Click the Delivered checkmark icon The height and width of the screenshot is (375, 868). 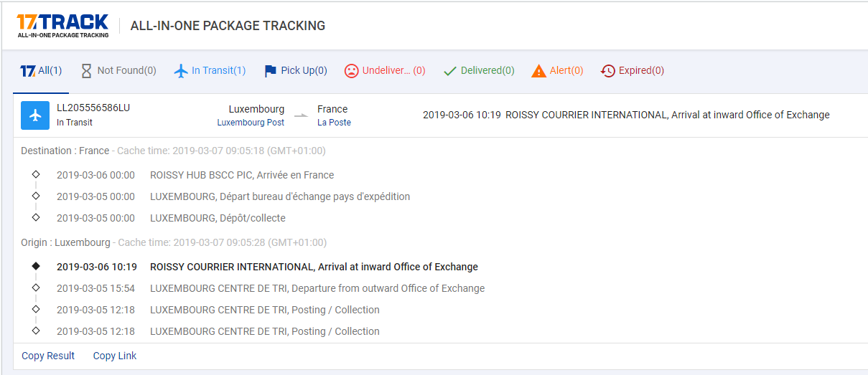450,71
